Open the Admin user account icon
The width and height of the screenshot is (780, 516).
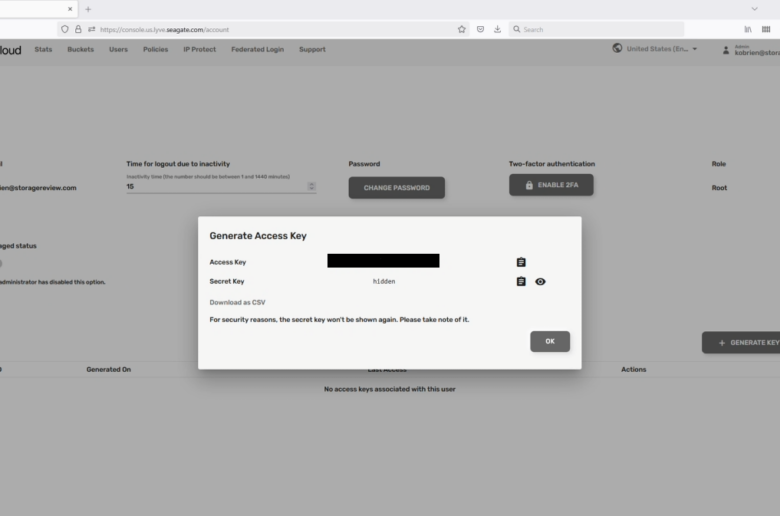[726, 50]
